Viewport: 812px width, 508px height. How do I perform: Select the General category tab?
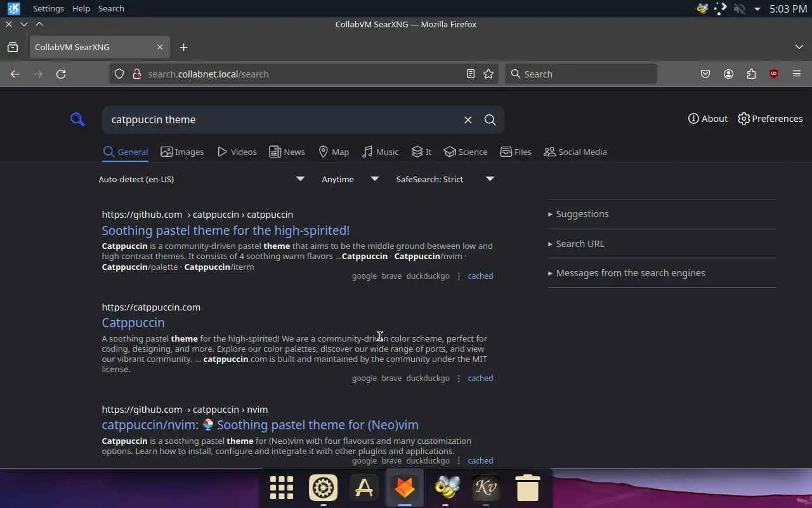126,152
